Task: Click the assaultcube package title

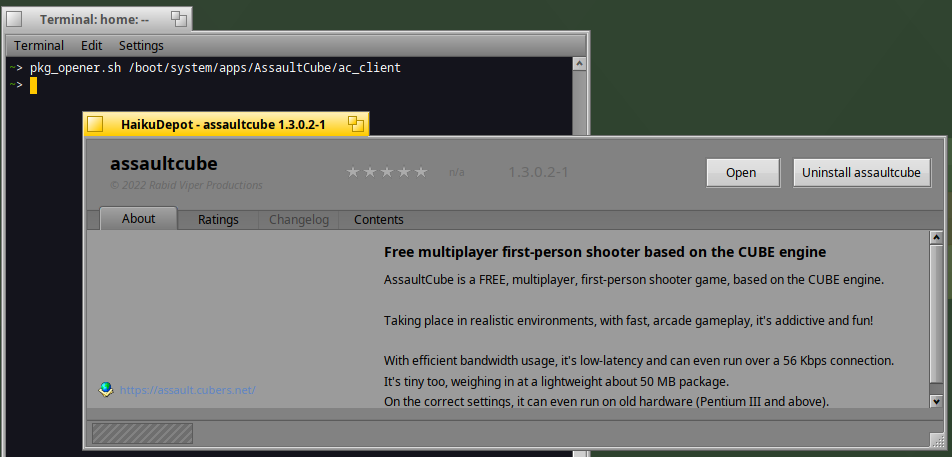Action: point(163,164)
